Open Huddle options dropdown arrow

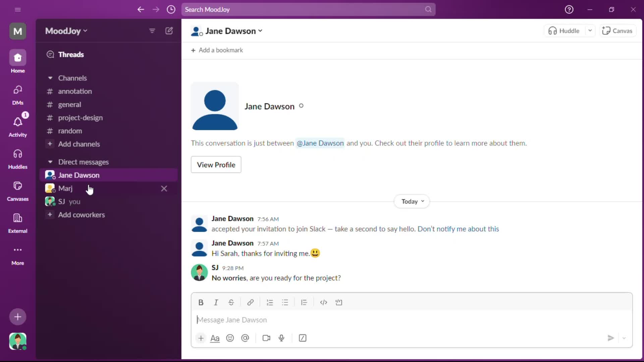(590, 31)
